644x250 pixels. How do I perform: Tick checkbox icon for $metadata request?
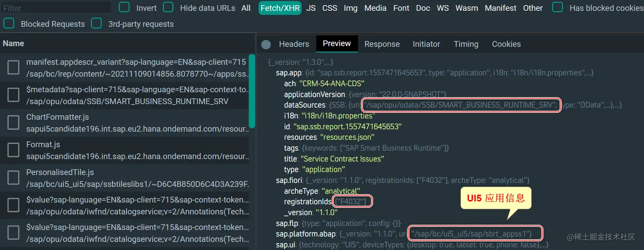pyautogui.click(x=14, y=95)
